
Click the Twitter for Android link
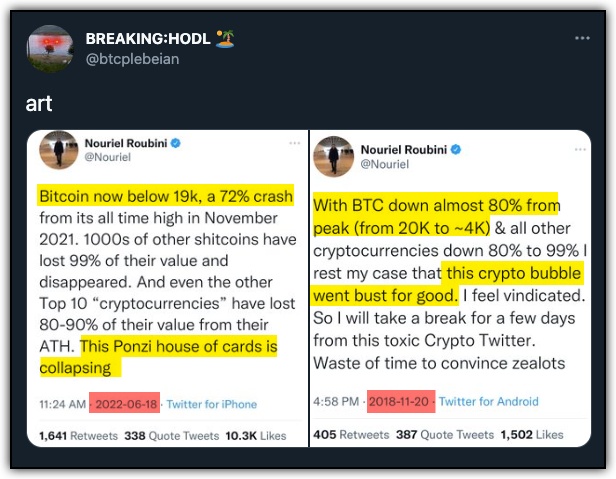[x=489, y=402]
